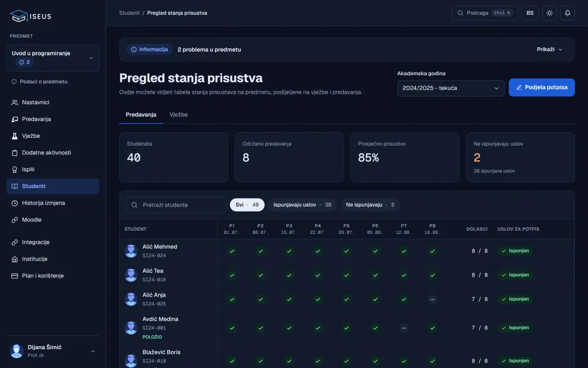Go to Predavanja in the sidebar
This screenshot has width=588, height=368.
point(53,119)
